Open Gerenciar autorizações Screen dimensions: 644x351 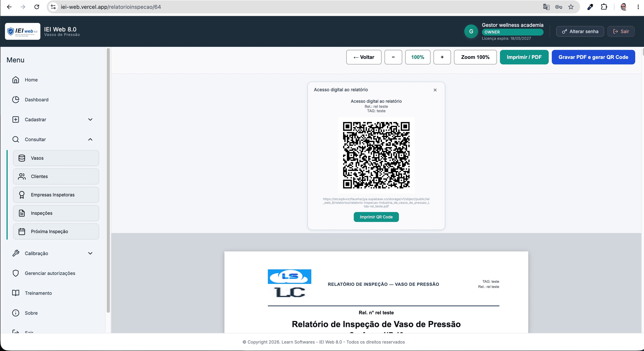point(53,273)
